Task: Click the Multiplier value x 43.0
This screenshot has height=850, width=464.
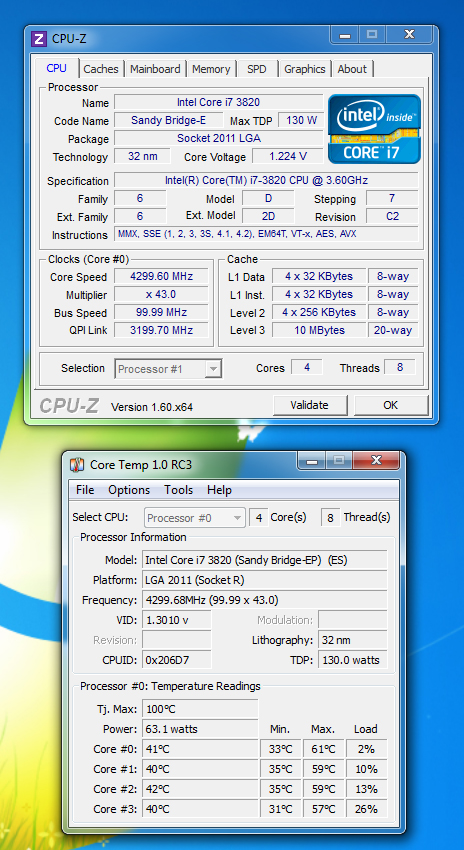Action: [162, 294]
